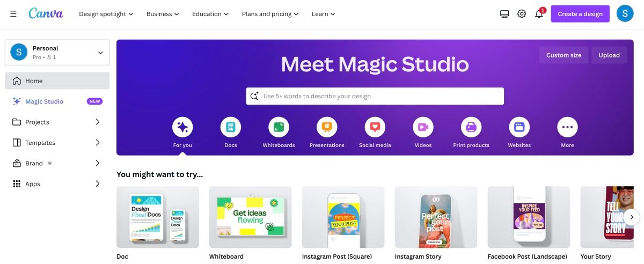The width and height of the screenshot is (644, 264).
Task: Click the magic search sparkle icon
Action: click(255, 96)
